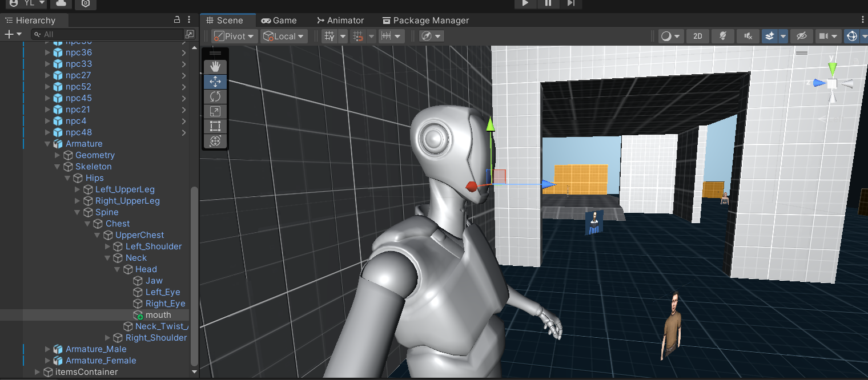Click the green Y-axis cone on orientation gizmo
Image resolution: width=868 pixels, height=380 pixels.
(x=833, y=68)
